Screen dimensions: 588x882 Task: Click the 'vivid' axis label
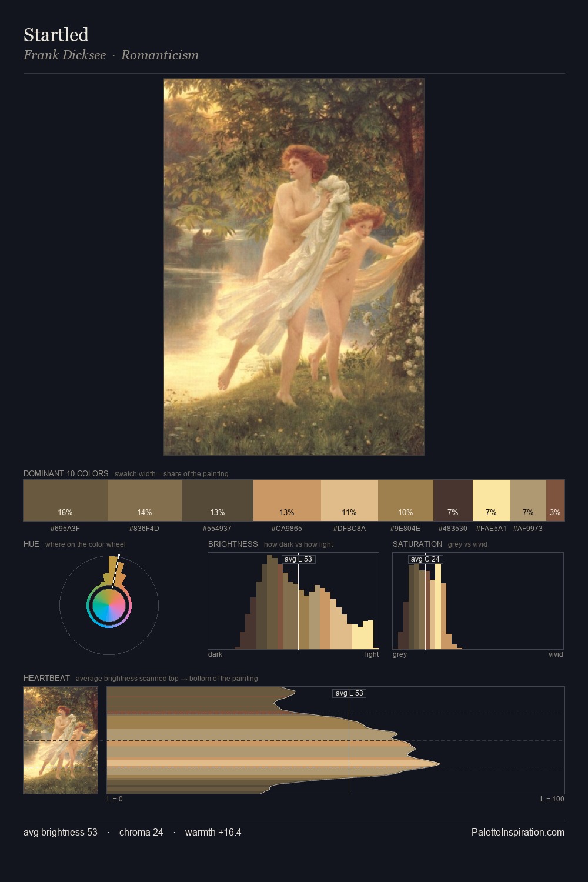[x=556, y=654]
